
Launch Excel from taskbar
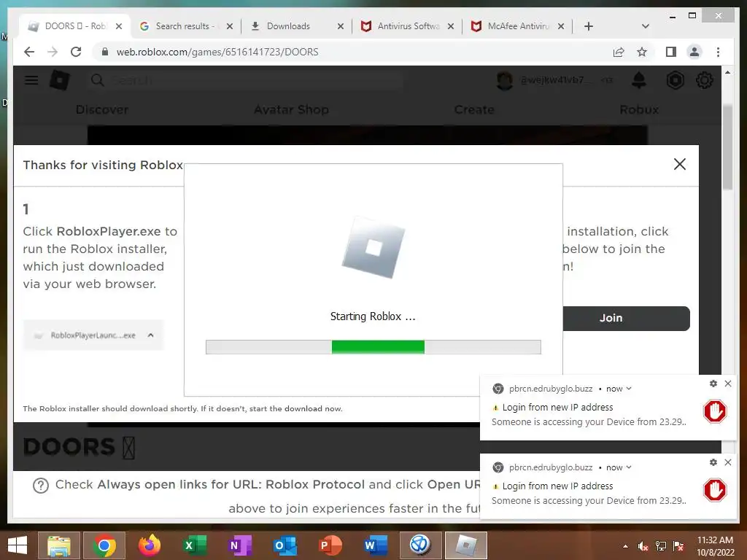click(x=195, y=545)
